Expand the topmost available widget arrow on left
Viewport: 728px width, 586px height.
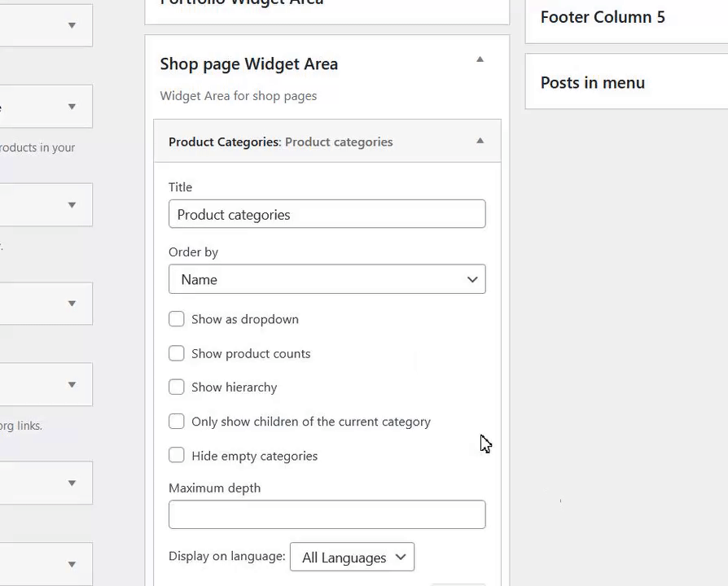pyautogui.click(x=72, y=25)
